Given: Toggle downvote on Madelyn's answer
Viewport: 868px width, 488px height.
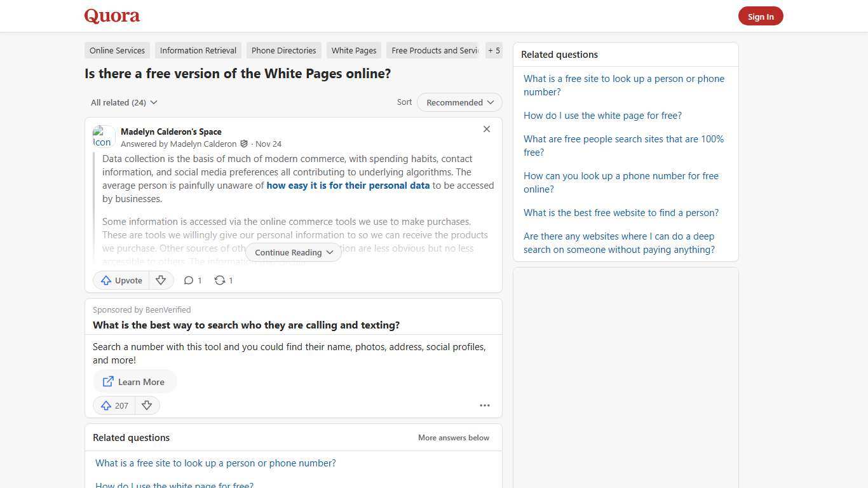Looking at the screenshot, I should 161,280.
